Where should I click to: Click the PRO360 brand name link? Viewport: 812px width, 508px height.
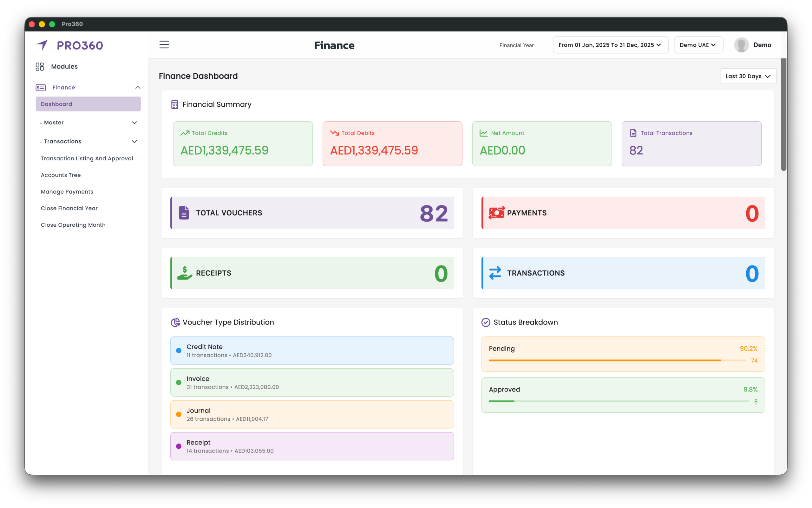(80, 45)
